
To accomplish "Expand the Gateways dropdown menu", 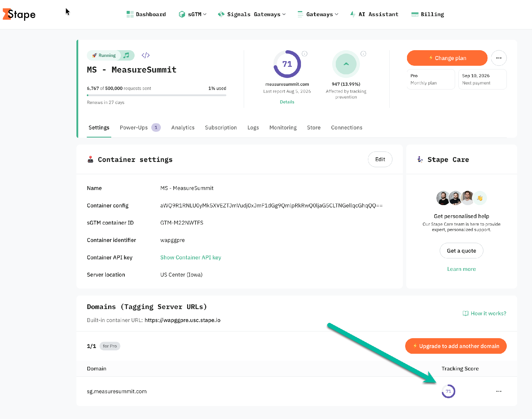I will click(318, 14).
